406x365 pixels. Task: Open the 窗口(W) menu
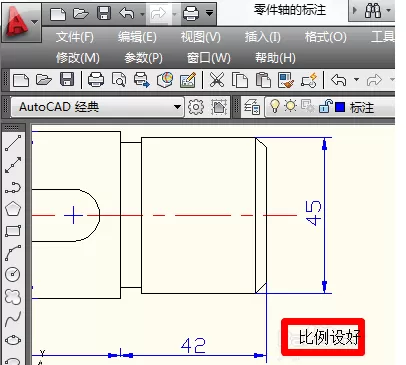coord(209,58)
